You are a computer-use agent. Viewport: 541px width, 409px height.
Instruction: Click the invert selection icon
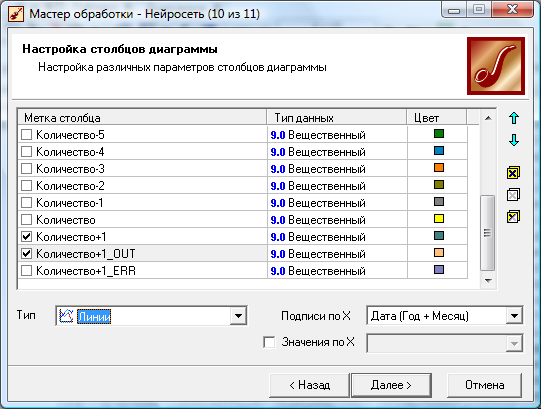tap(513, 217)
